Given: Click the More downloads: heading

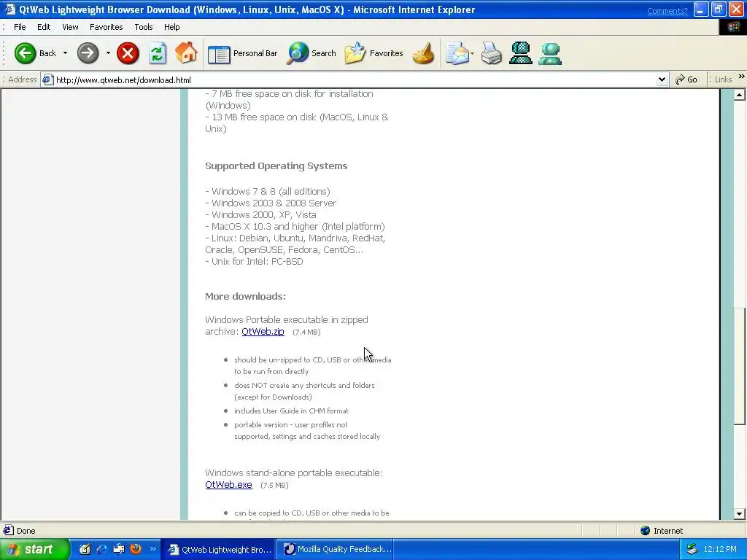Looking at the screenshot, I should (x=245, y=296).
